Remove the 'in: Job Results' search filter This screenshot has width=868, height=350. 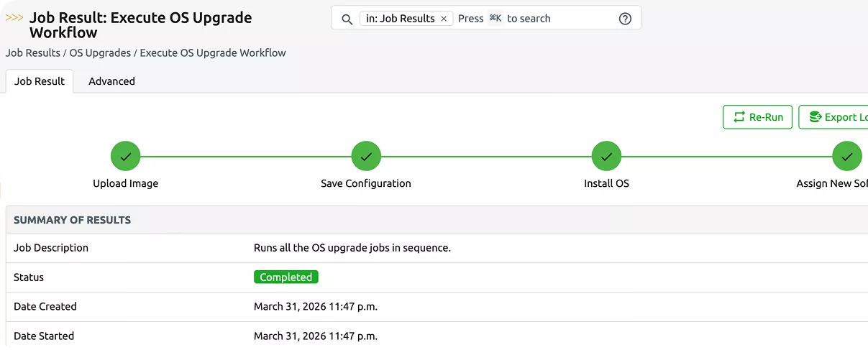tap(444, 19)
